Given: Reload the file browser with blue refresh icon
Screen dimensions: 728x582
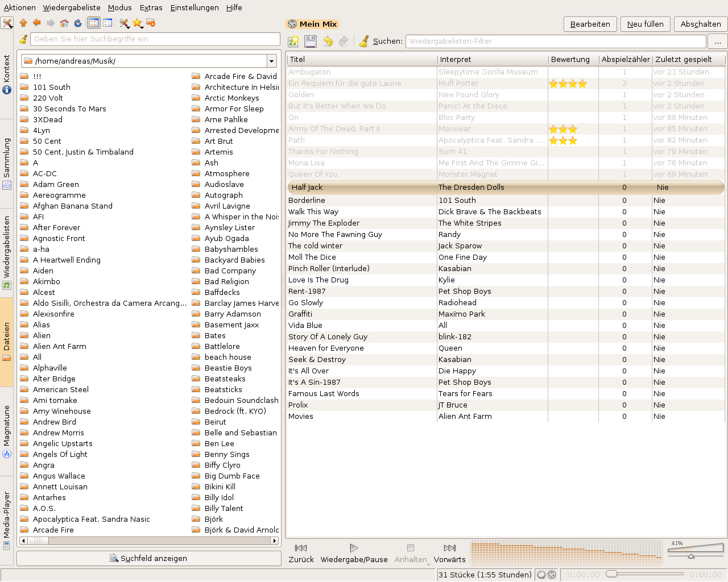Looking at the screenshot, I should [78, 23].
